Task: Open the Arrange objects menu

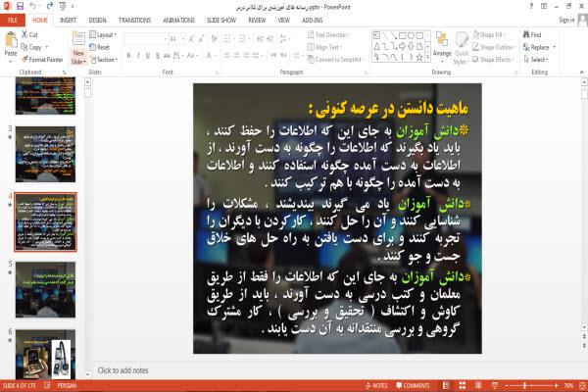Action: coord(442,45)
